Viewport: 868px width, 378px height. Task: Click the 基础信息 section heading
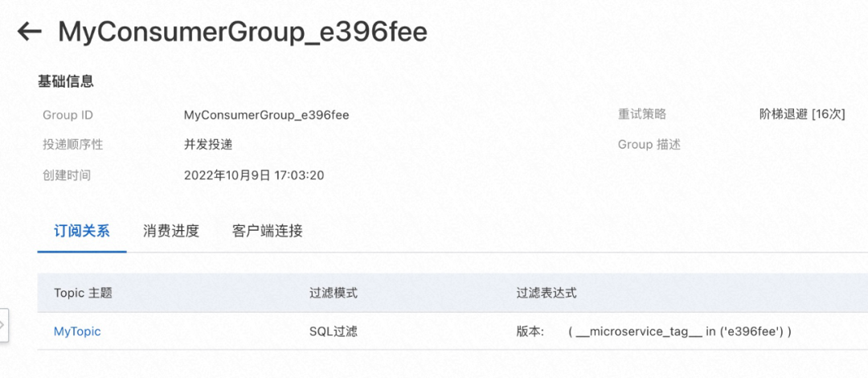66,81
